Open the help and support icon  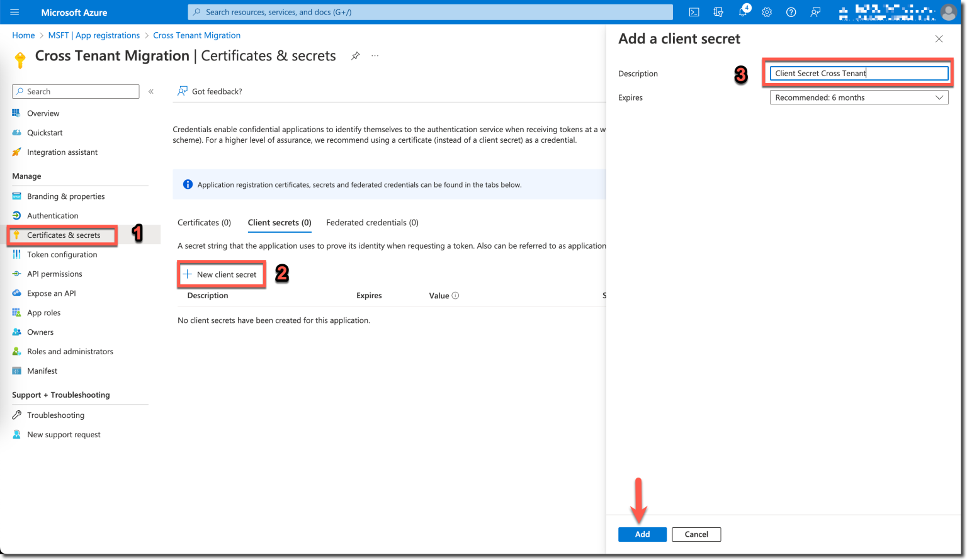tap(791, 12)
